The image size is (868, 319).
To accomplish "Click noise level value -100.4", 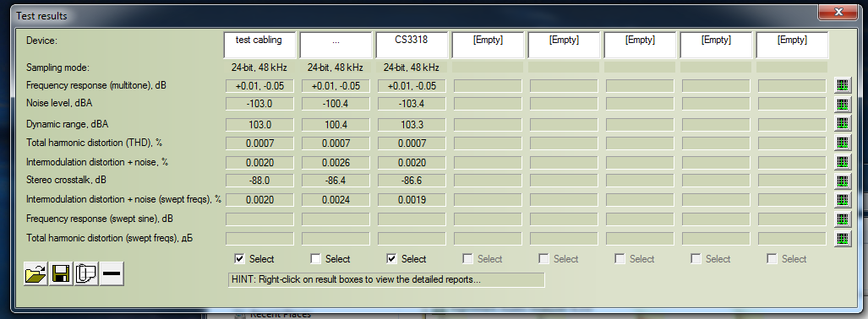I will [x=336, y=104].
